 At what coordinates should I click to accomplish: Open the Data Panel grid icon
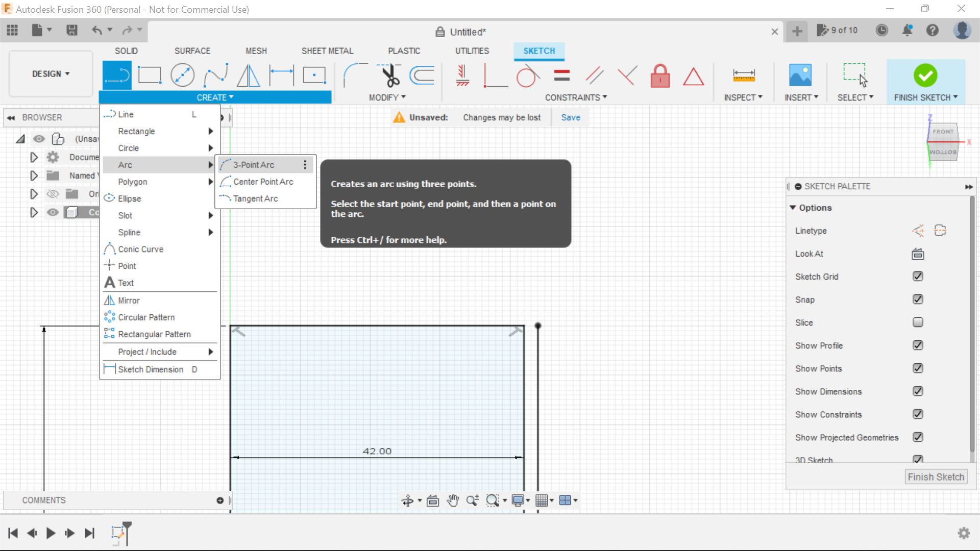[12, 31]
